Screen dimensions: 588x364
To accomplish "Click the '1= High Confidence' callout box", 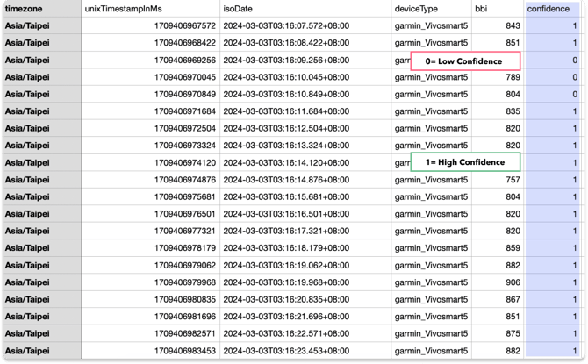I will click(x=465, y=162).
